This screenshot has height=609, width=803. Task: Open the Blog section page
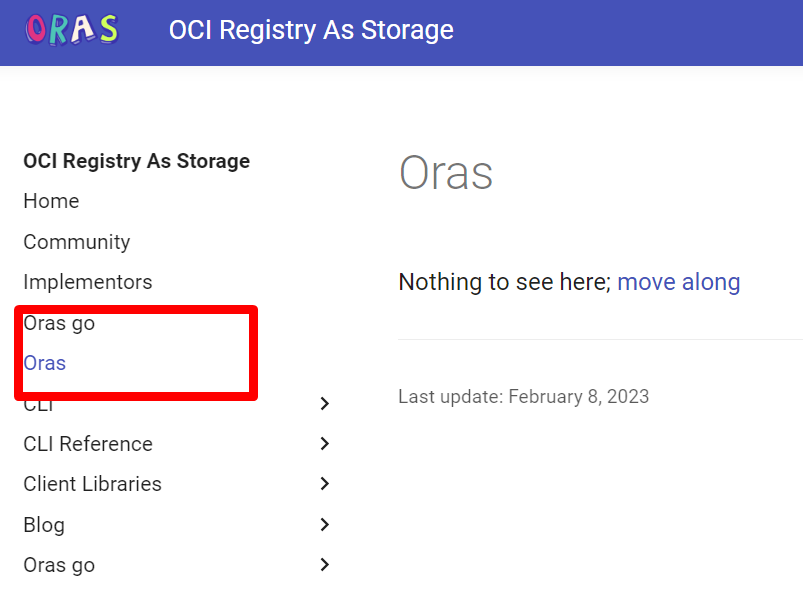(x=43, y=524)
